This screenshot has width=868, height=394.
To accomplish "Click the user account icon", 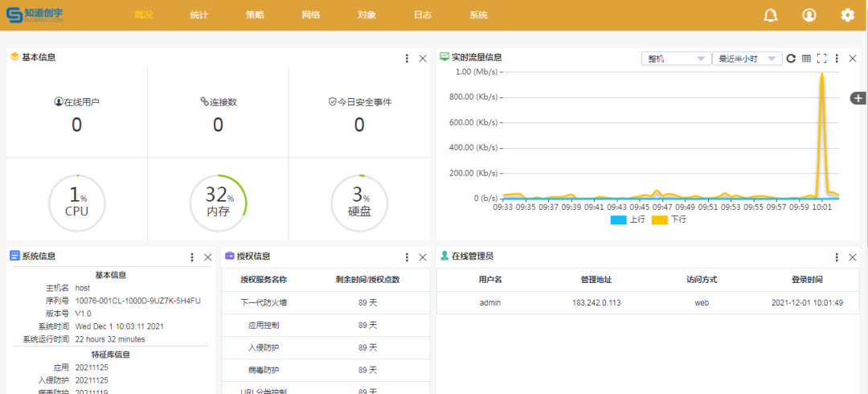I will point(809,15).
